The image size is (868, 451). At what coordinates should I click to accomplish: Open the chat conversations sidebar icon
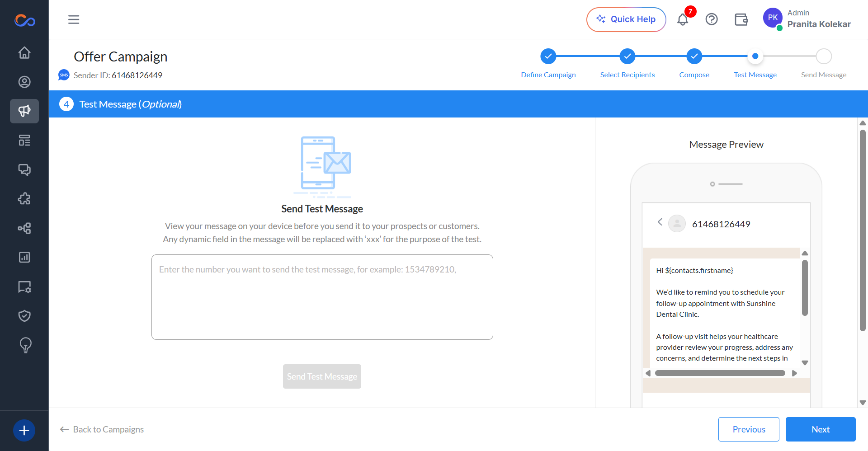24,169
